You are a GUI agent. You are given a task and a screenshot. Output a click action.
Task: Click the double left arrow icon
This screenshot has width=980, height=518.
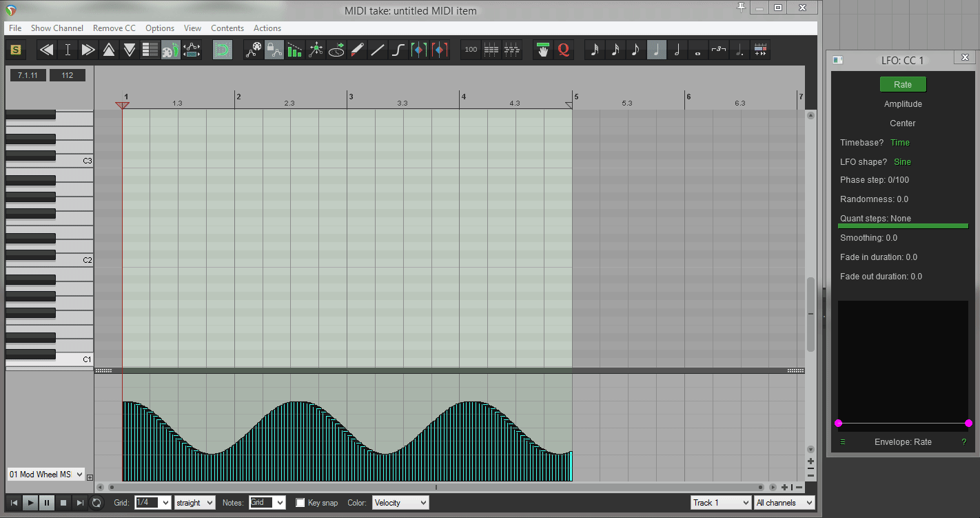click(x=47, y=50)
